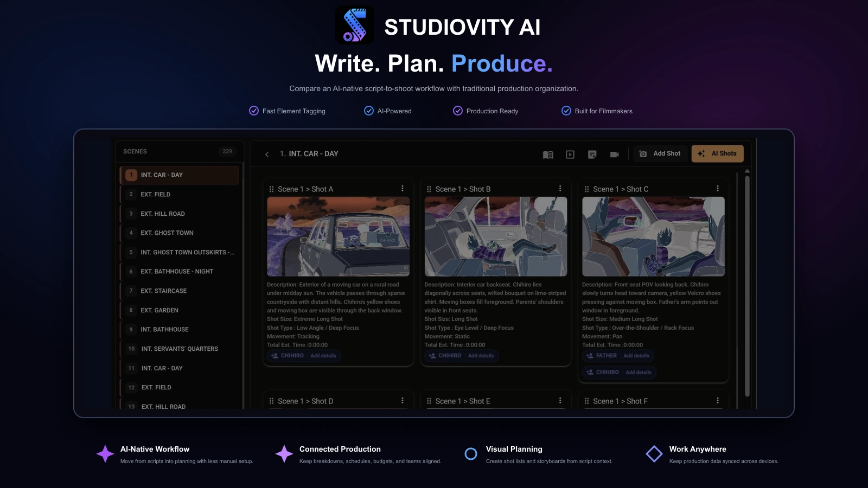This screenshot has height=488, width=868.
Task: Open the three-dot menu for Shot E
Action: coord(560,401)
